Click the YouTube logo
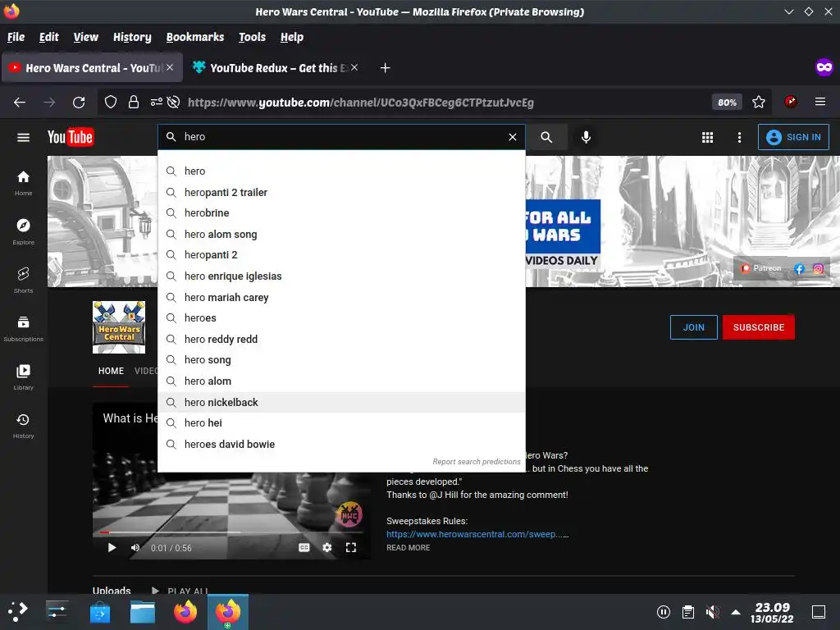The image size is (840, 630). 71,137
